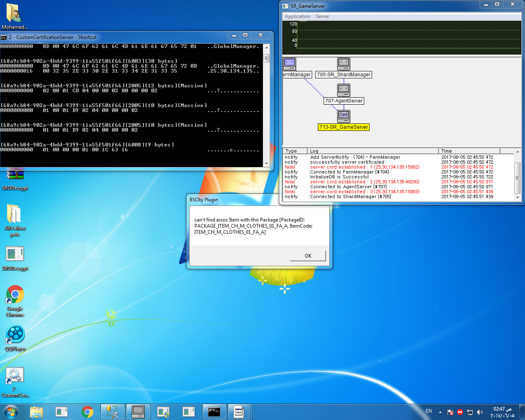Click the Type column header in log

click(x=295, y=151)
